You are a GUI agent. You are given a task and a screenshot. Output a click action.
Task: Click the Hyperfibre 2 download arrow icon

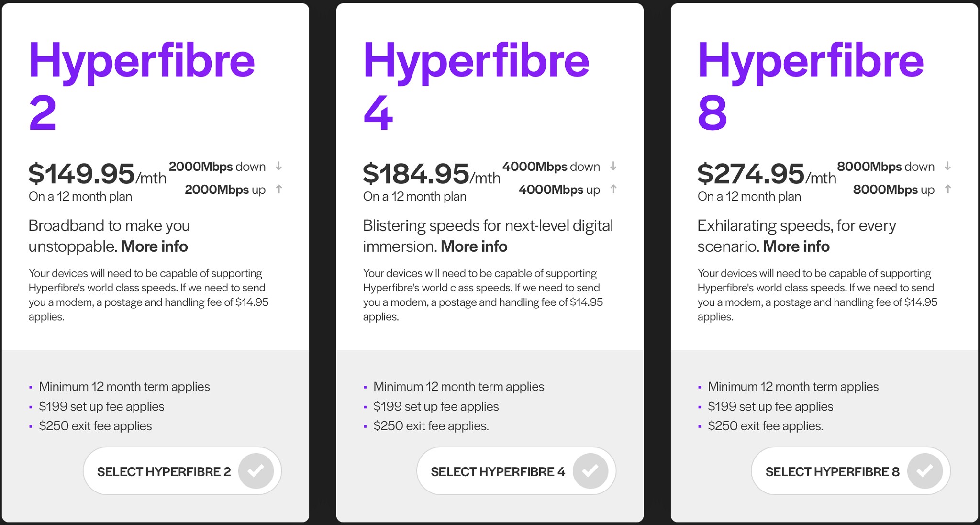278,166
